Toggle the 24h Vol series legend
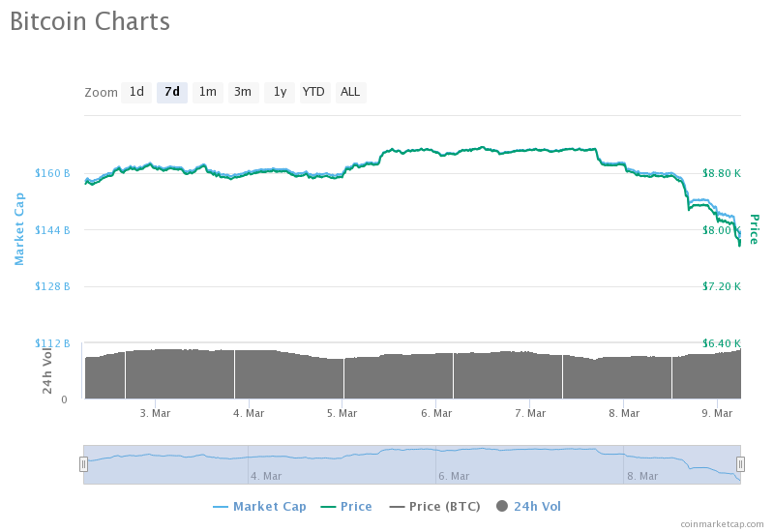Screen dimensions: 774x532 528,507
